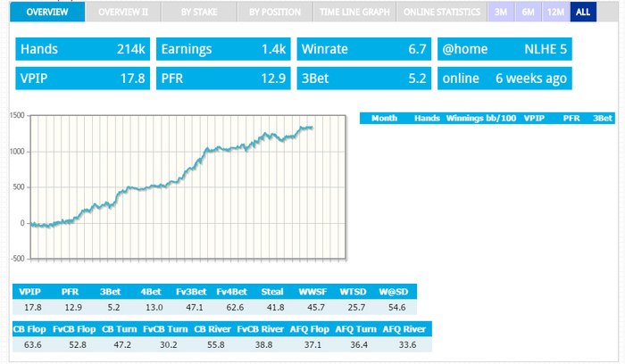This screenshot has height=364, width=625.
Task: Click the earnings line graph
Action: (188, 187)
